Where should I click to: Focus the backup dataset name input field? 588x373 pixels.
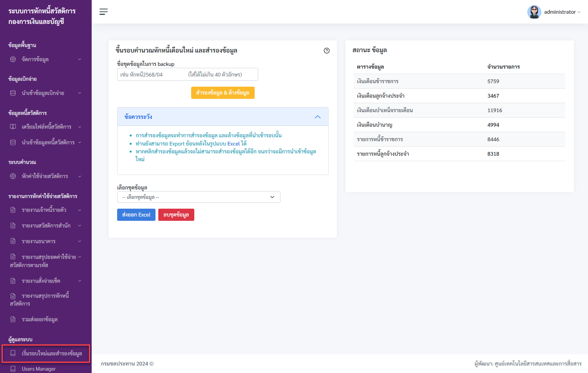(x=188, y=75)
